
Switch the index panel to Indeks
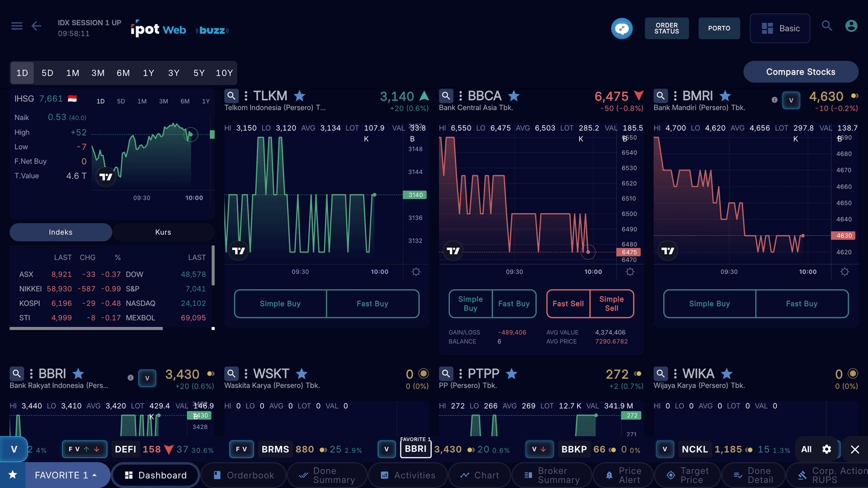coord(61,232)
